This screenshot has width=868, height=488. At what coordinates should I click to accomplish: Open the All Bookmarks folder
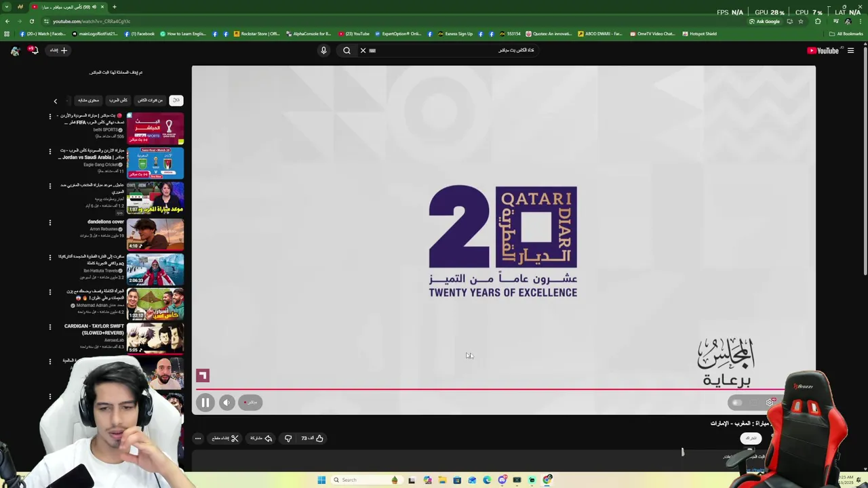click(846, 34)
